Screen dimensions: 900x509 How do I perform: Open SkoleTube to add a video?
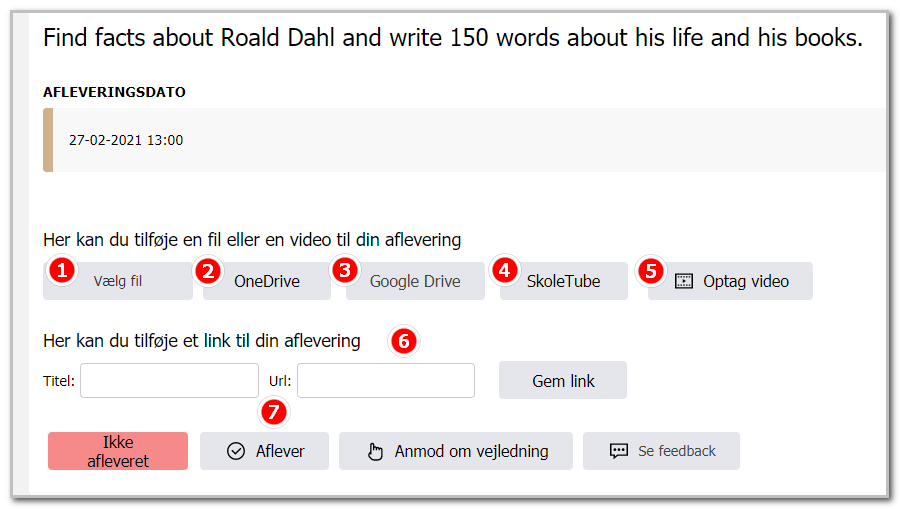tap(564, 281)
